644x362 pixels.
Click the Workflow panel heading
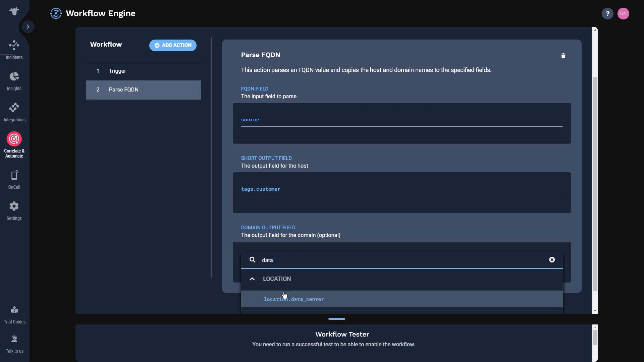106,45
